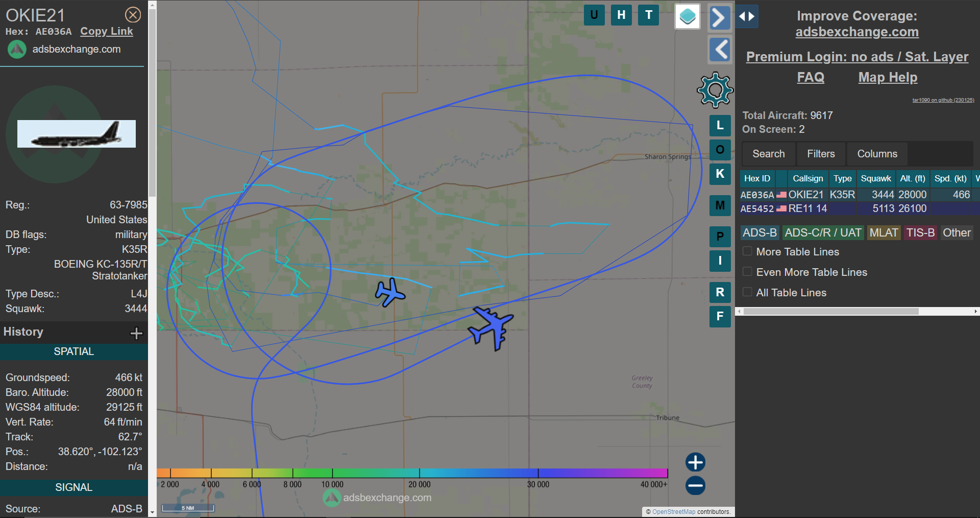
Task: Open the OpenStreetMap attribution link
Action: coord(674,512)
